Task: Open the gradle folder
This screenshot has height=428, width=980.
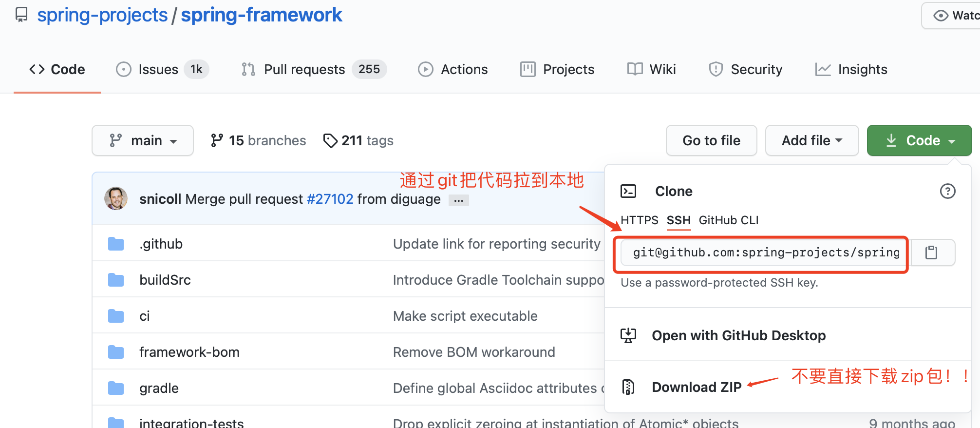Action: pyautogui.click(x=159, y=388)
